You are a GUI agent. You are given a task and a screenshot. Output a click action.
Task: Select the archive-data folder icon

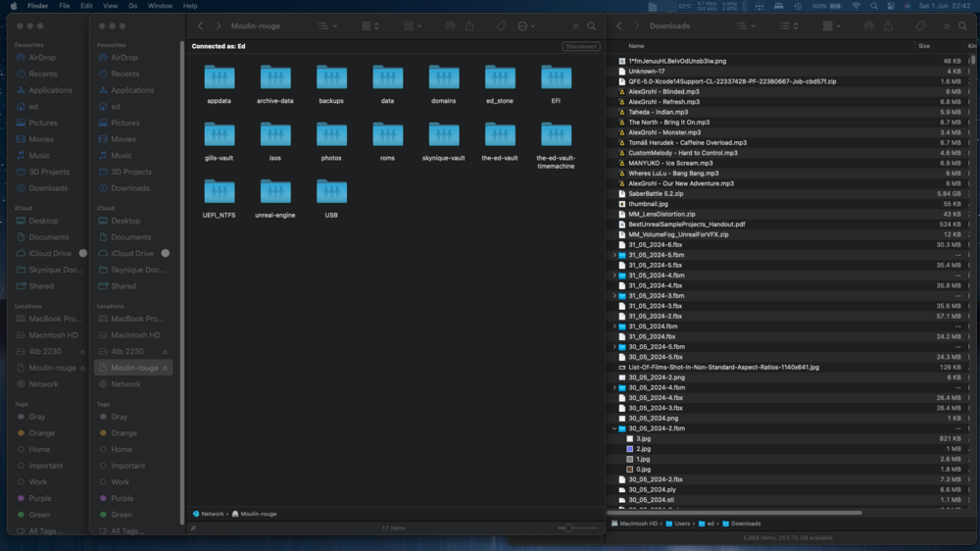[x=275, y=77]
